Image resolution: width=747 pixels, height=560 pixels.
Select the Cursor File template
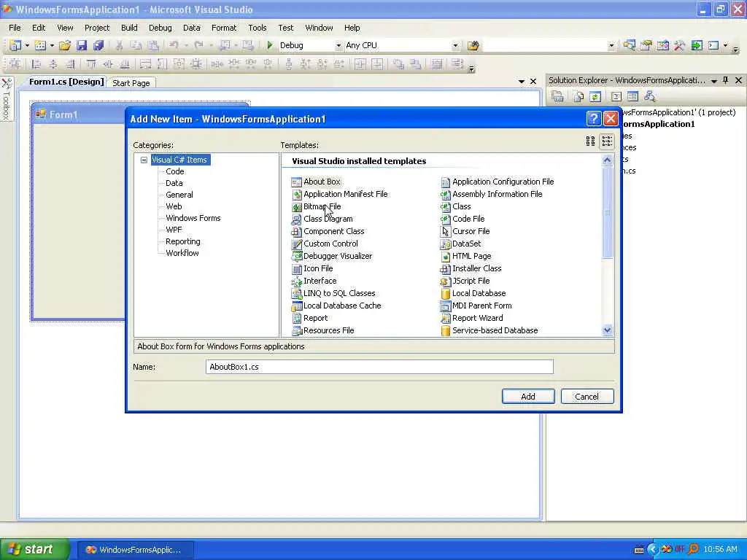click(465, 231)
